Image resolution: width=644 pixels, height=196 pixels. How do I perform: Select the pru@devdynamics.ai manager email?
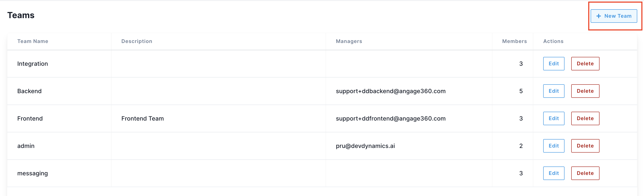coord(365,146)
